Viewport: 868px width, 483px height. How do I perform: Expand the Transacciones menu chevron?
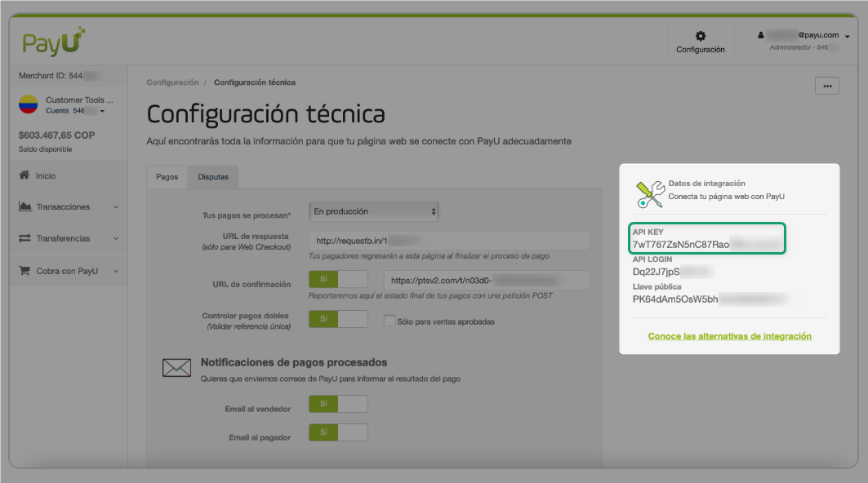pyautogui.click(x=116, y=207)
